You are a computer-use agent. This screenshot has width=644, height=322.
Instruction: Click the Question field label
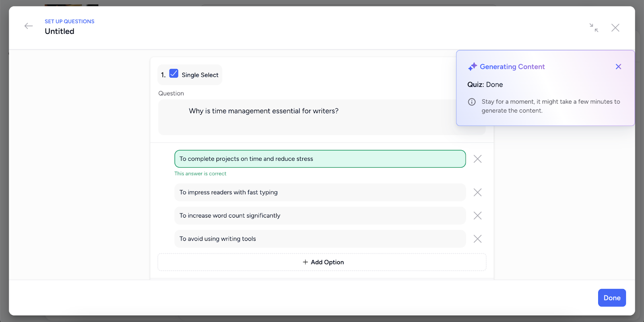pos(171,93)
